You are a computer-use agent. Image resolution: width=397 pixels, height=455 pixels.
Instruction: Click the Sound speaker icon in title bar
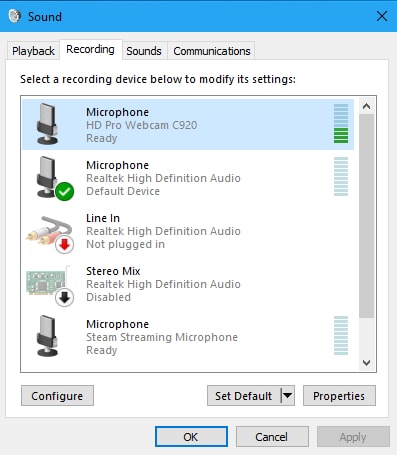click(15, 16)
